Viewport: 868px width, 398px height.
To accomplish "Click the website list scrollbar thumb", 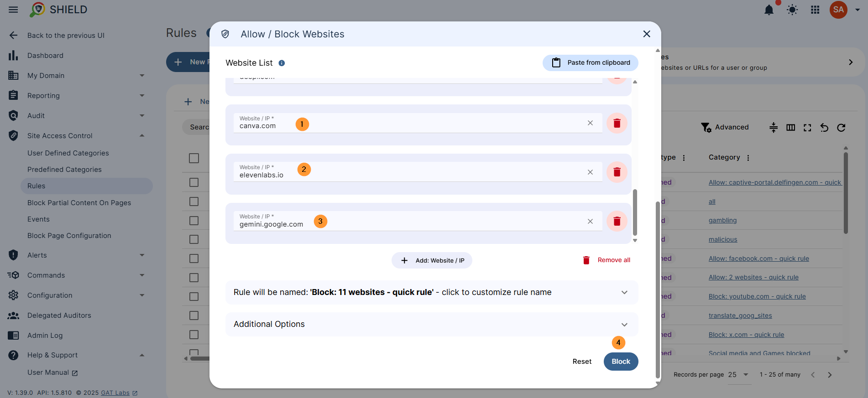I will click(x=635, y=212).
